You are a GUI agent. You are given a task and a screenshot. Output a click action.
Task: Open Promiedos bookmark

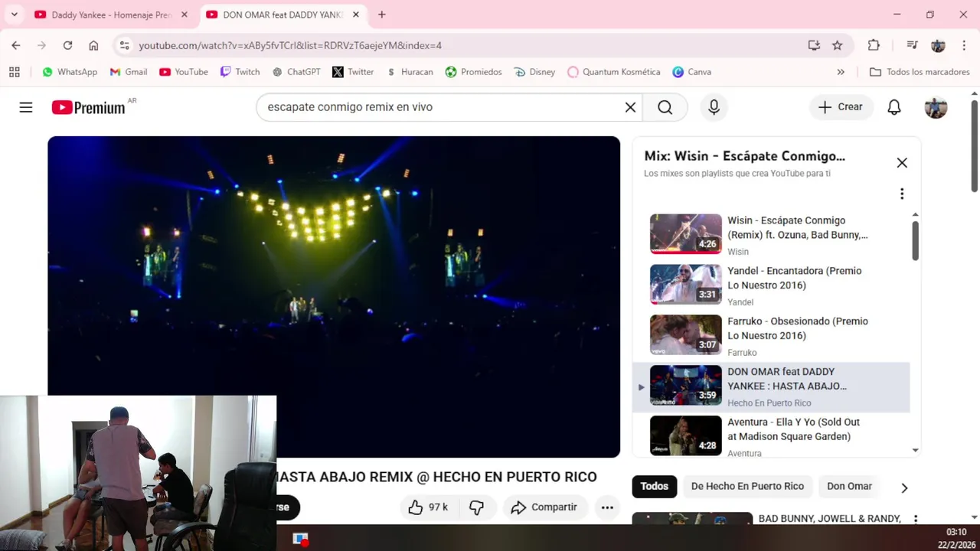pos(474,72)
